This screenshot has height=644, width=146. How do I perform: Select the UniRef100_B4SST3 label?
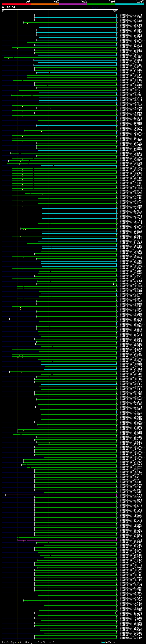pos(131,45)
